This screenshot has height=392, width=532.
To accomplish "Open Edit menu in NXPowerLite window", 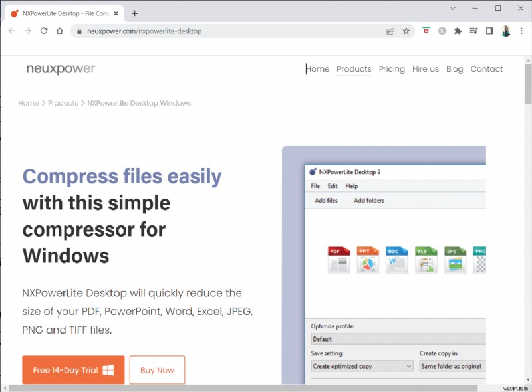I will (332, 186).
